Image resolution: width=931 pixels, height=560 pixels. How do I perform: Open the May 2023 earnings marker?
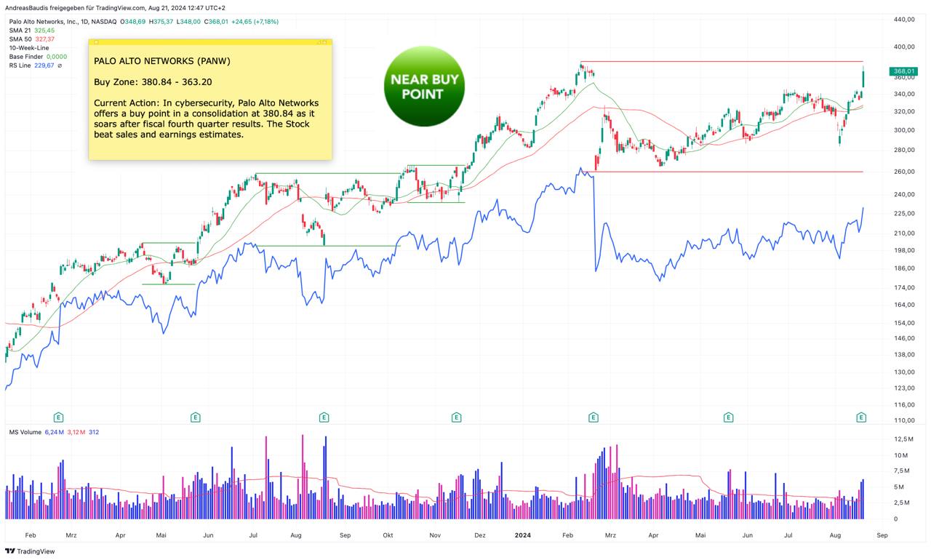[x=195, y=417]
